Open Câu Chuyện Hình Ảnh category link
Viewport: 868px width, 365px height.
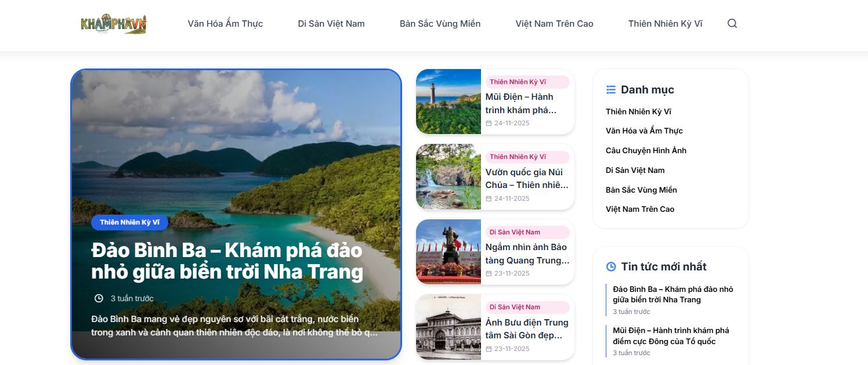click(646, 150)
